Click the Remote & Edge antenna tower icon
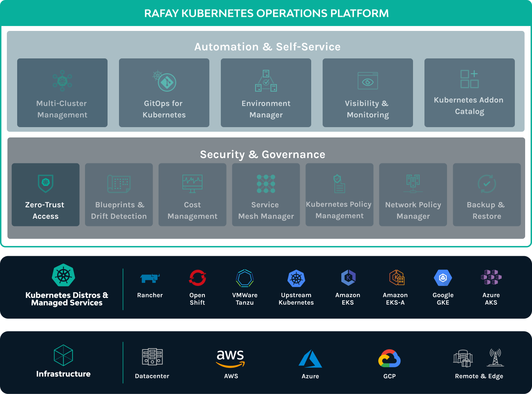Viewport: 532px width, 394px height. [x=495, y=357]
